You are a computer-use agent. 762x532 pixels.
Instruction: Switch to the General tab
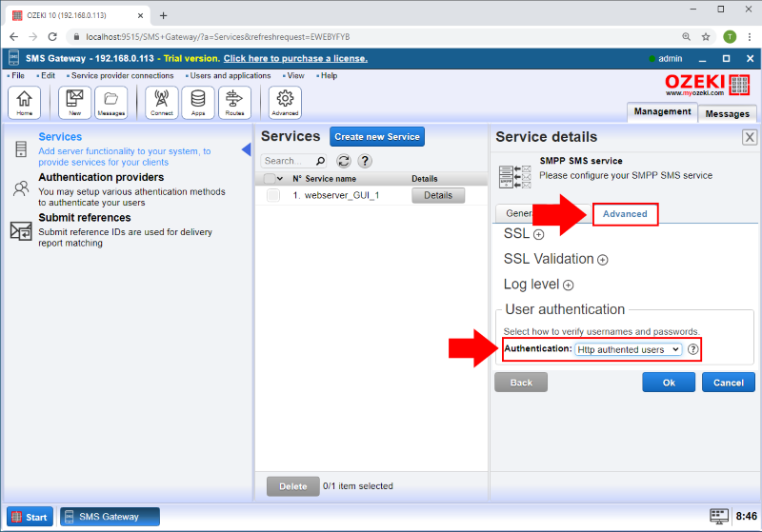pos(519,213)
